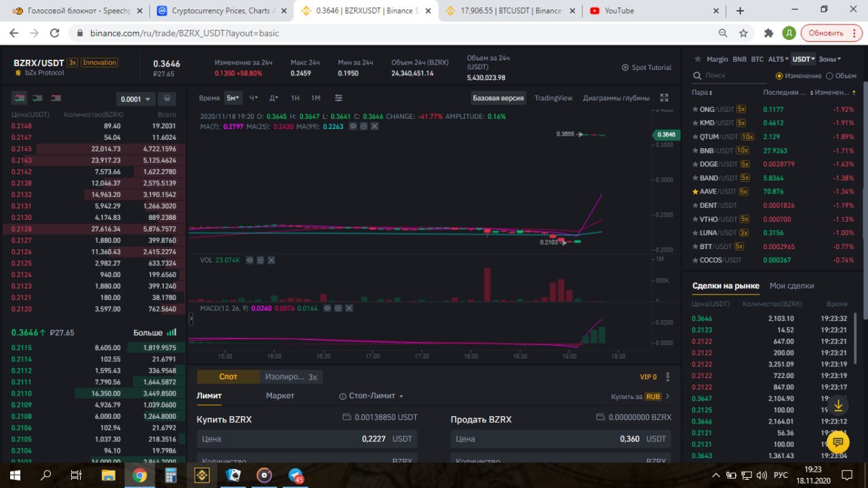Bookmark this page with star icon

point(743,33)
